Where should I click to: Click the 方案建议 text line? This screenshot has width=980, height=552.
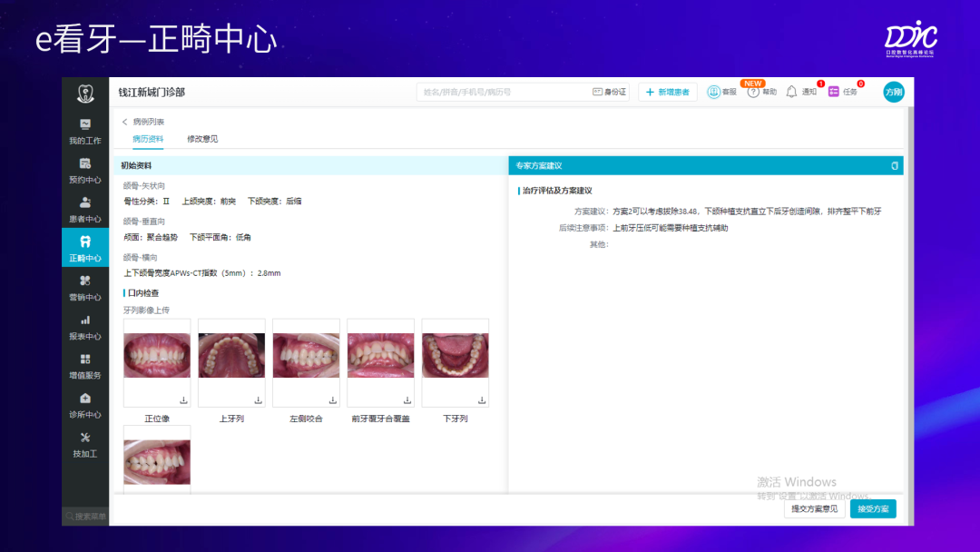pyautogui.click(x=728, y=212)
